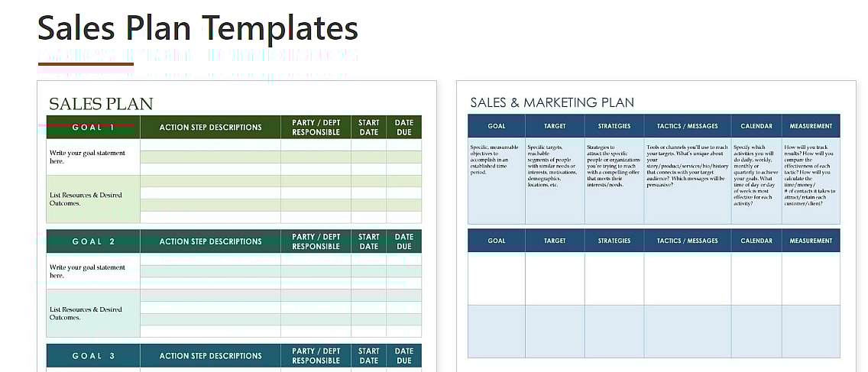Click the GOAL header in the lower marketing table
This screenshot has height=372, width=868.
tap(497, 241)
